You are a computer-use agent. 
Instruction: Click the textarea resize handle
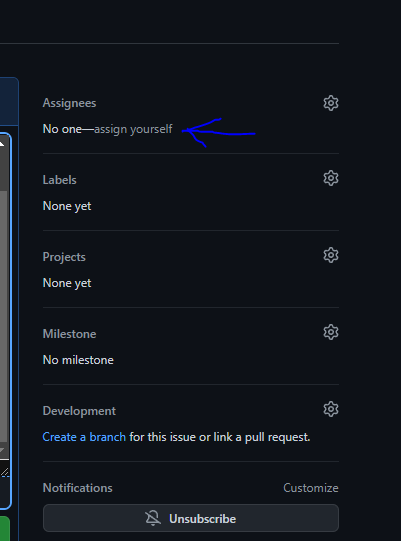coord(4,472)
